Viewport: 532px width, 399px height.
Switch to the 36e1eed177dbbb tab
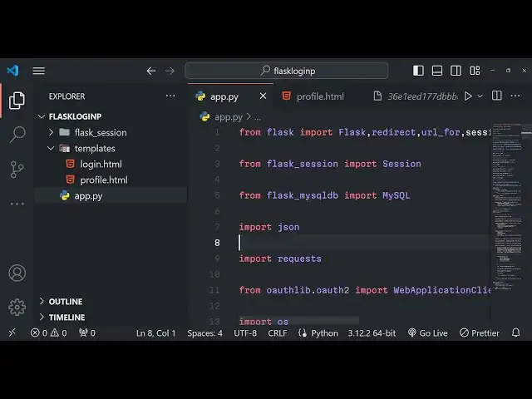click(x=416, y=96)
